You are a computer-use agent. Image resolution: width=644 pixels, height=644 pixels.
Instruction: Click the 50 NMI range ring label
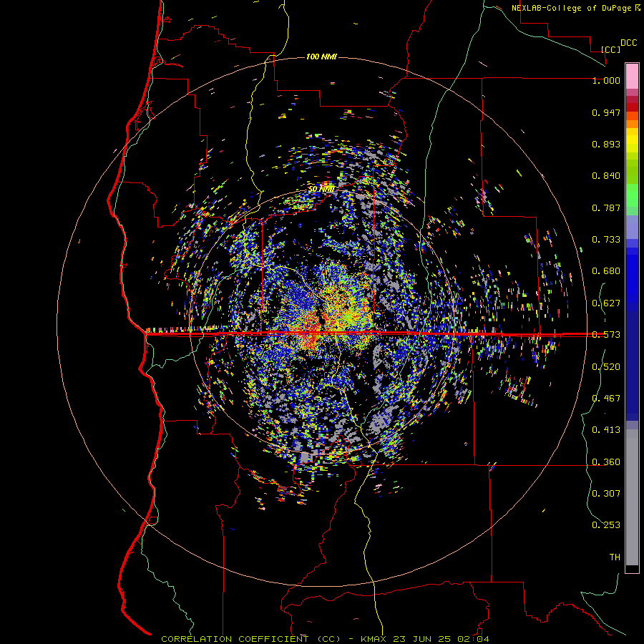click(321, 189)
